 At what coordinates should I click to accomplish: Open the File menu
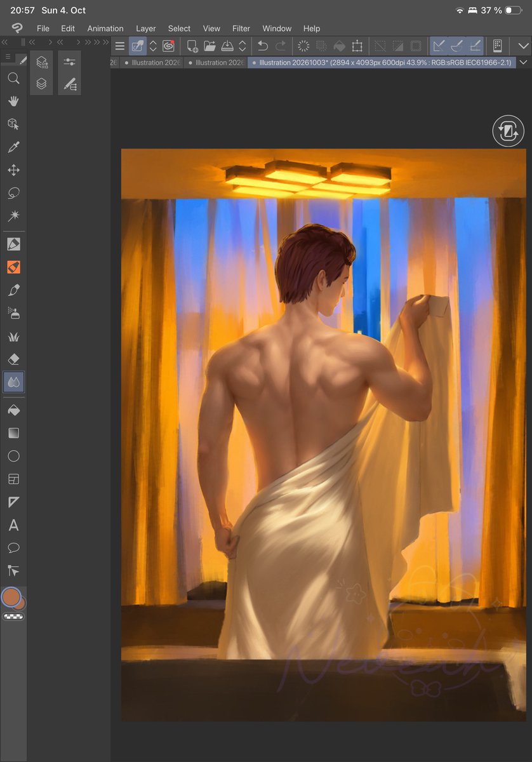43,29
